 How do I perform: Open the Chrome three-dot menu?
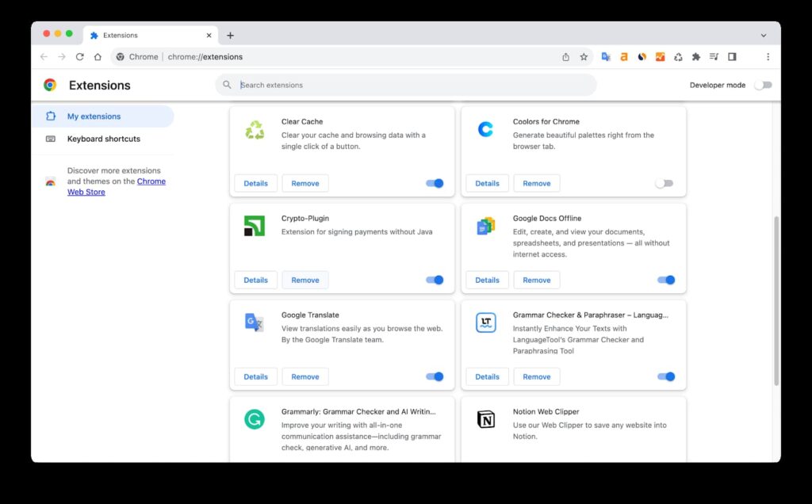pyautogui.click(x=768, y=57)
